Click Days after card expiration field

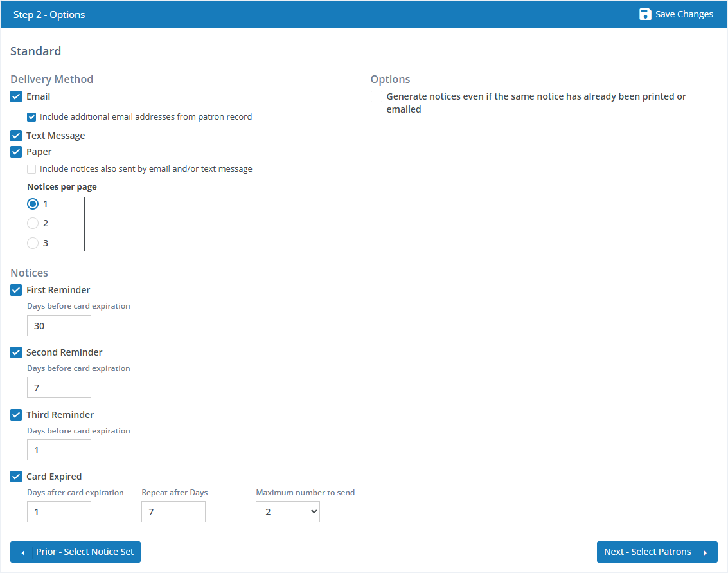coord(59,512)
